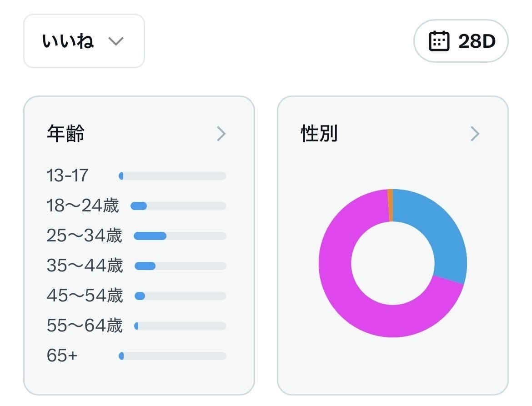Expand the 年齢 card with the chevron
The width and height of the screenshot is (532, 406).
point(221,134)
